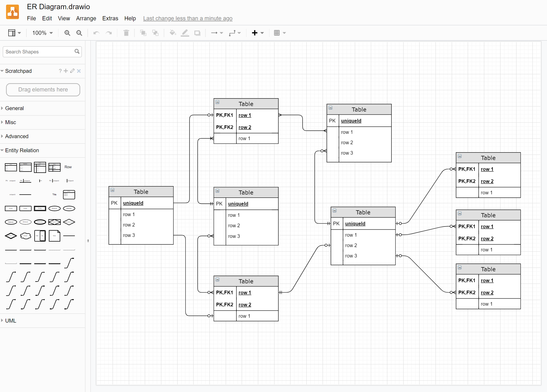Open the Arrange menu
This screenshot has width=547, height=392.
click(86, 18)
